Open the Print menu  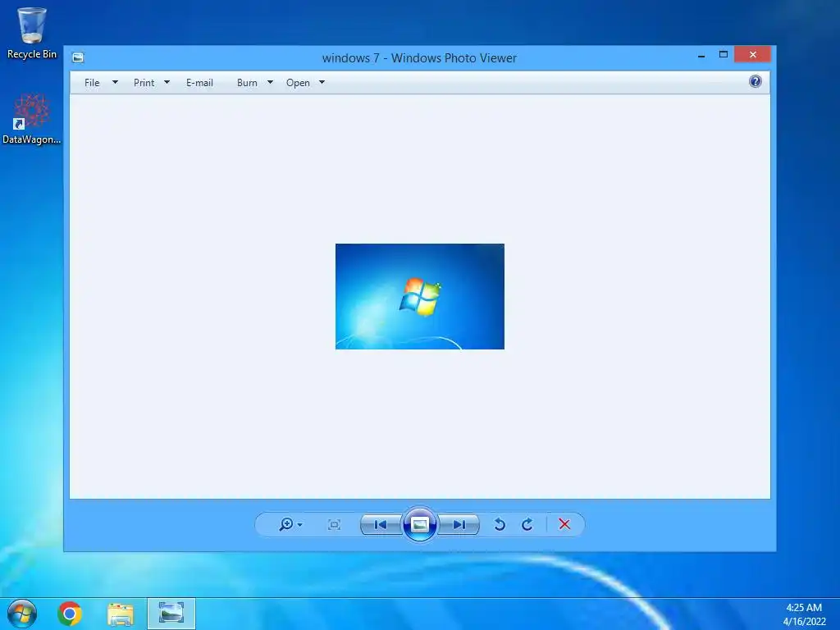click(x=144, y=83)
